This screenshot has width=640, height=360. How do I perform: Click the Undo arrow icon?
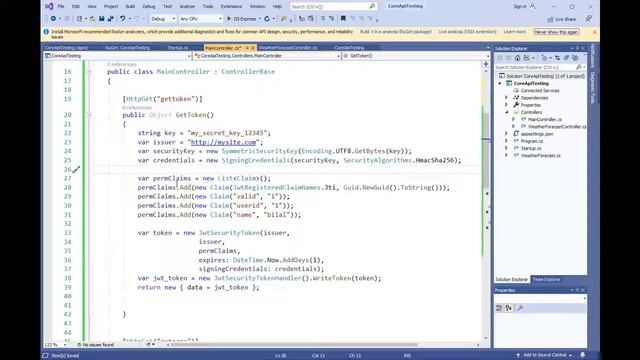click(x=122, y=19)
